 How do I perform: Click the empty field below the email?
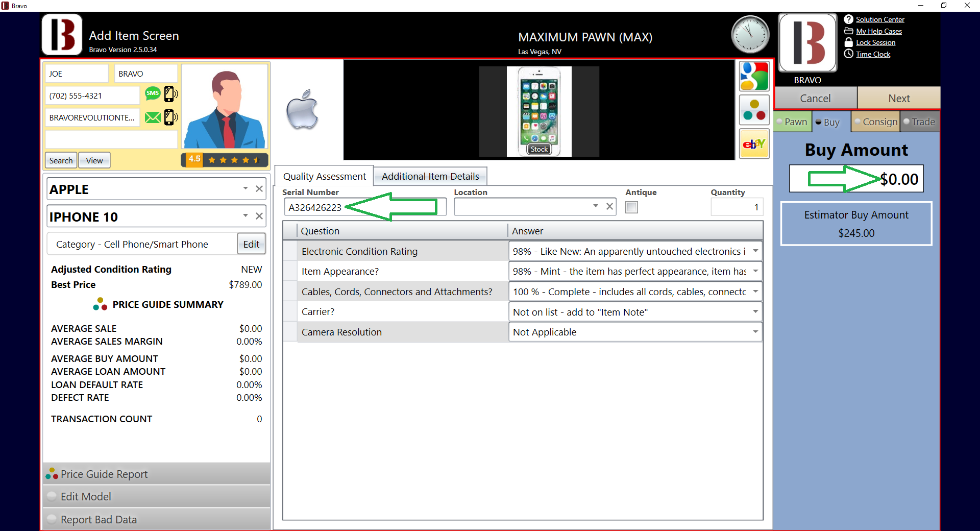pos(111,139)
